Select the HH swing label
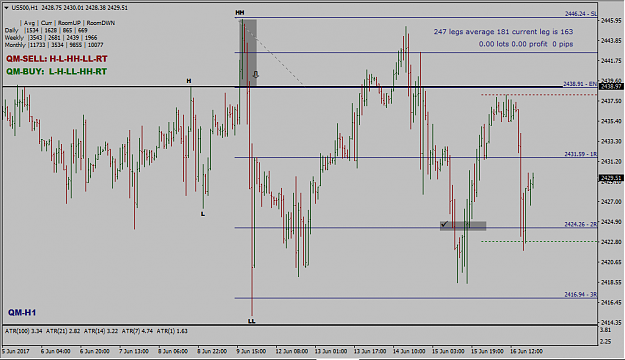The width and height of the screenshot is (625, 360). click(240, 13)
